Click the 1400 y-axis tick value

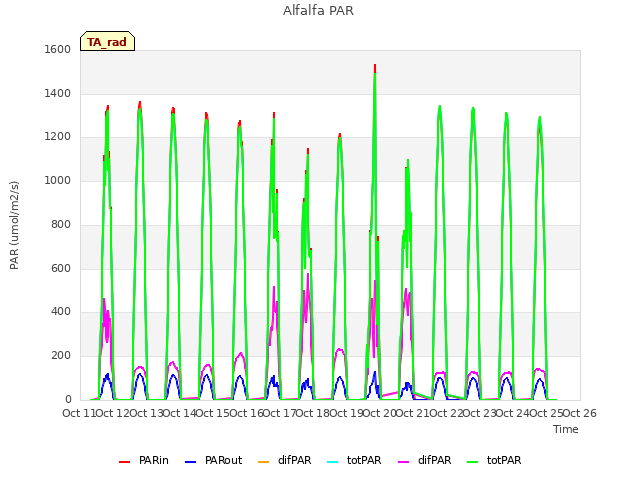tap(58, 93)
